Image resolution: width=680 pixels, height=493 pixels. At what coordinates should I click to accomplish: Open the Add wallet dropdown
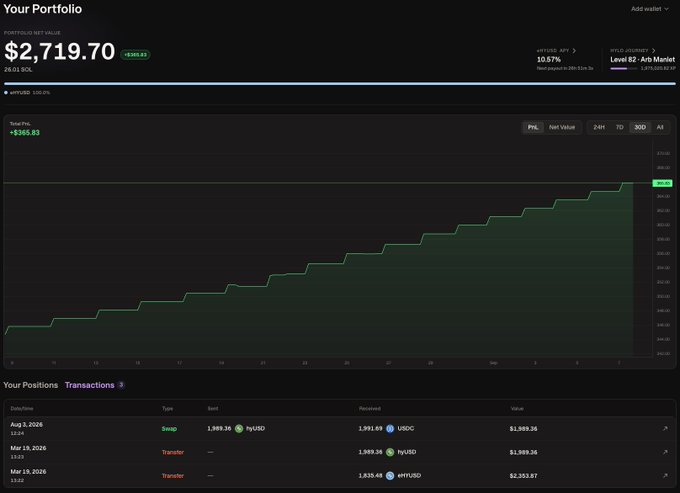(649, 9)
